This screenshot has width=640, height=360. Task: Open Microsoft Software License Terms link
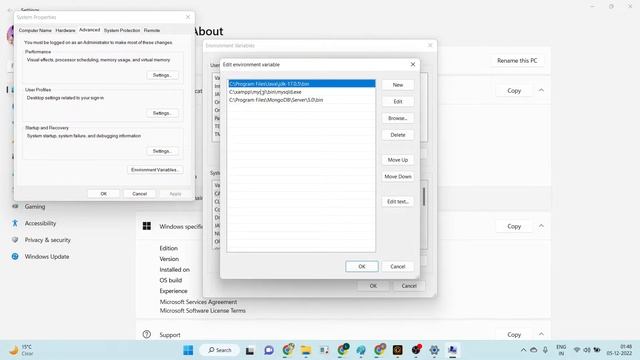pyautogui.click(x=202, y=311)
